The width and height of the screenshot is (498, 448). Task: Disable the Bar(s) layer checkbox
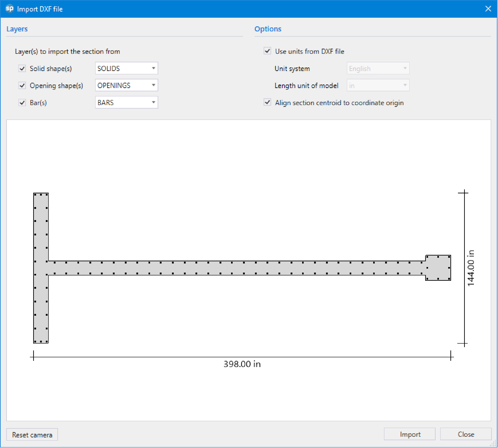point(22,103)
